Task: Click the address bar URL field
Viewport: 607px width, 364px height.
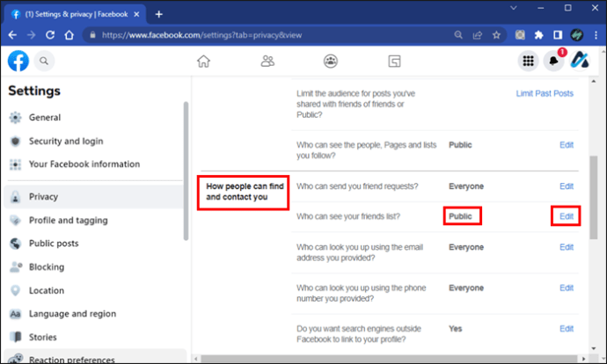Action: 264,35
